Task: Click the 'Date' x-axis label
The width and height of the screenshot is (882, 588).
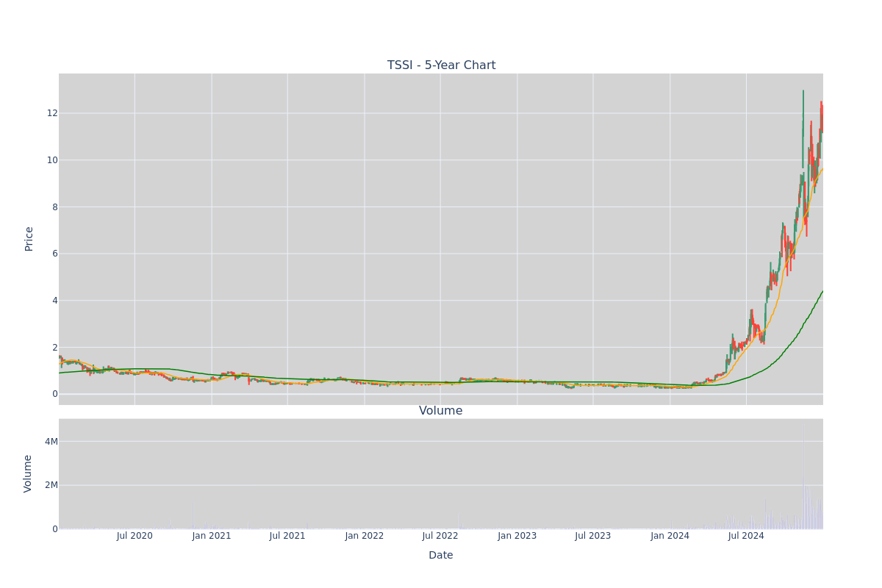Action: pyautogui.click(x=441, y=555)
